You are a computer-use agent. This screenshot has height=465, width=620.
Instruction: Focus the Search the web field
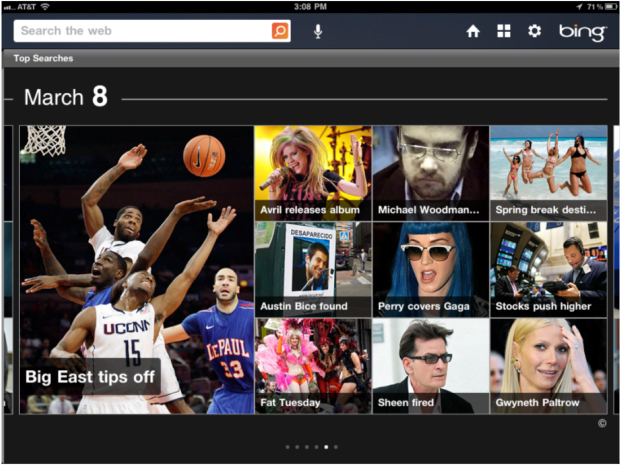click(140, 31)
